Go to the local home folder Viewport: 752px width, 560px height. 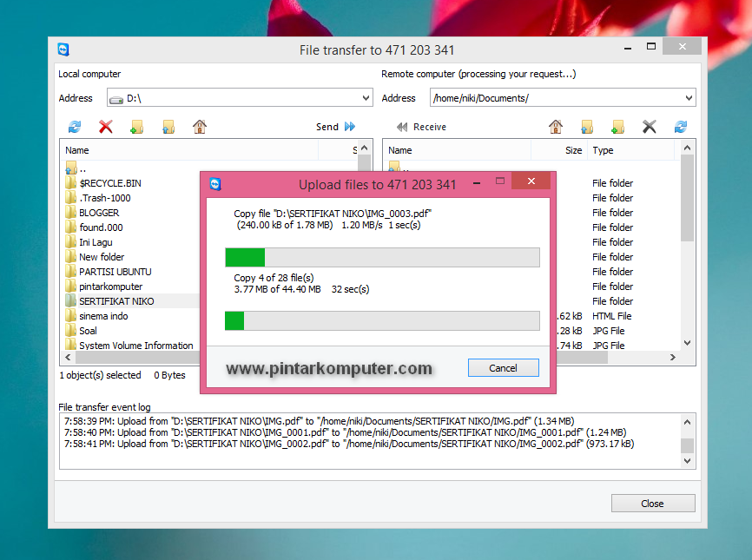pos(200,127)
